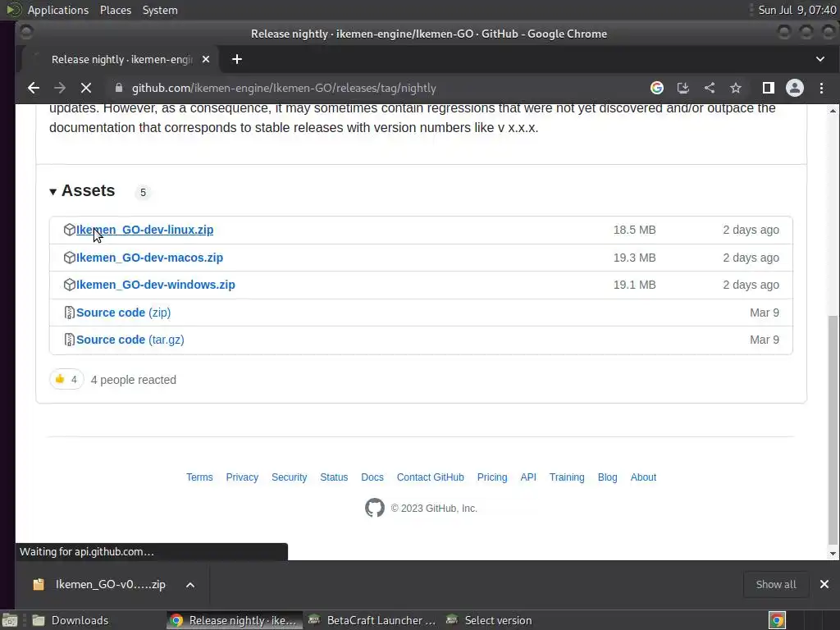Viewport: 840px width, 630px height.
Task: Go back with Chrome's back arrow
Action: click(x=33, y=88)
